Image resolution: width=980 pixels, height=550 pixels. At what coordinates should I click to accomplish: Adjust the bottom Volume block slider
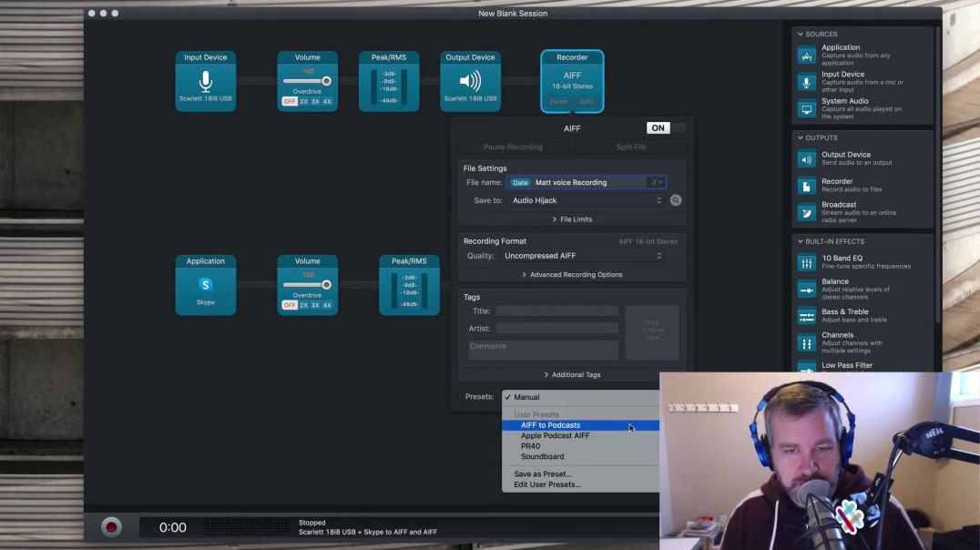pyautogui.click(x=308, y=285)
